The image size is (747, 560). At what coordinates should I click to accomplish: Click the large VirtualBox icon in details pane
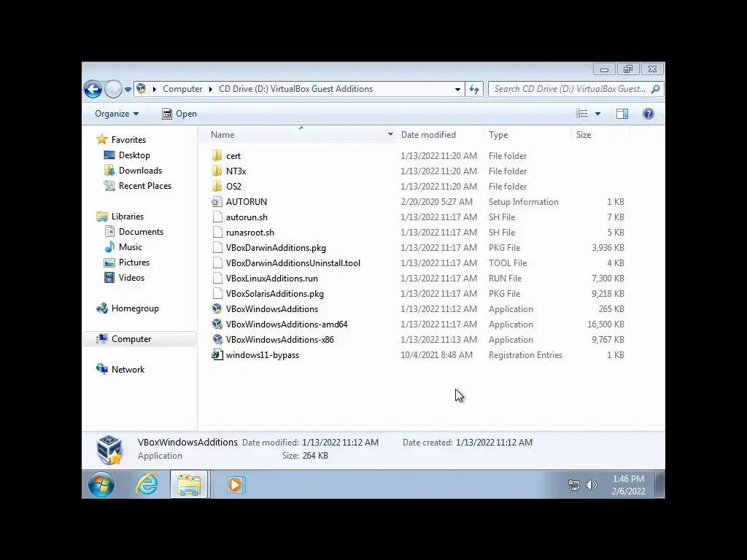[x=109, y=449]
